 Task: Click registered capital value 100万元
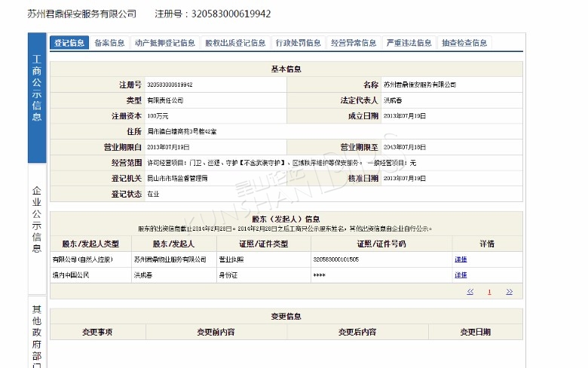(158, 116)
